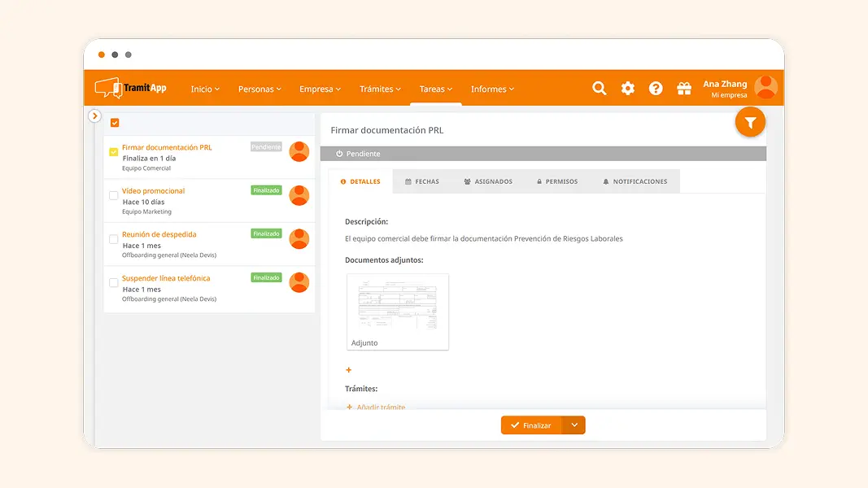This screenshot has width=868, height=488.
Task: Expand the sidebar with the arrow icon
Action: pyautogui.click(x=94, y=116)
